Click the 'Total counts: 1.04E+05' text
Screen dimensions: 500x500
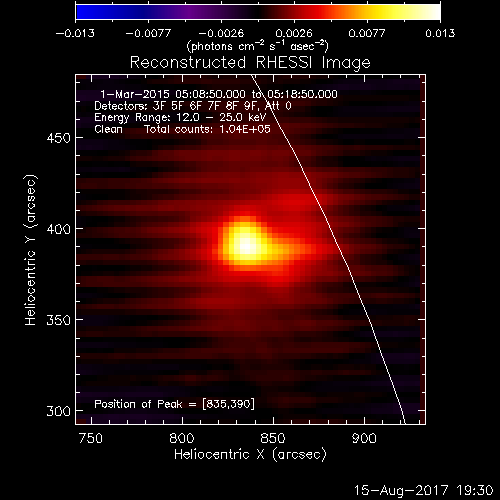tap(207, 129)
